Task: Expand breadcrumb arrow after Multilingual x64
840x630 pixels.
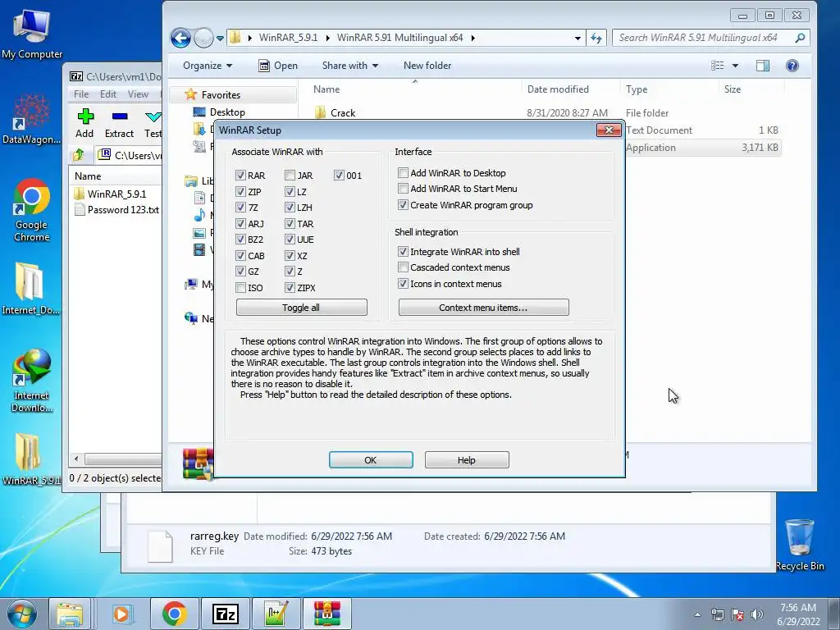Action: (473, 38)
